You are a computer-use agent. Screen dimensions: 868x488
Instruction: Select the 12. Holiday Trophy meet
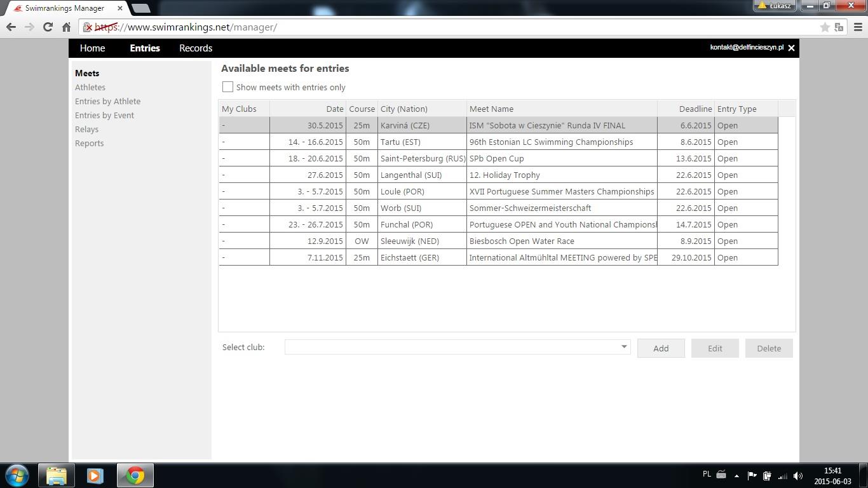498,175
